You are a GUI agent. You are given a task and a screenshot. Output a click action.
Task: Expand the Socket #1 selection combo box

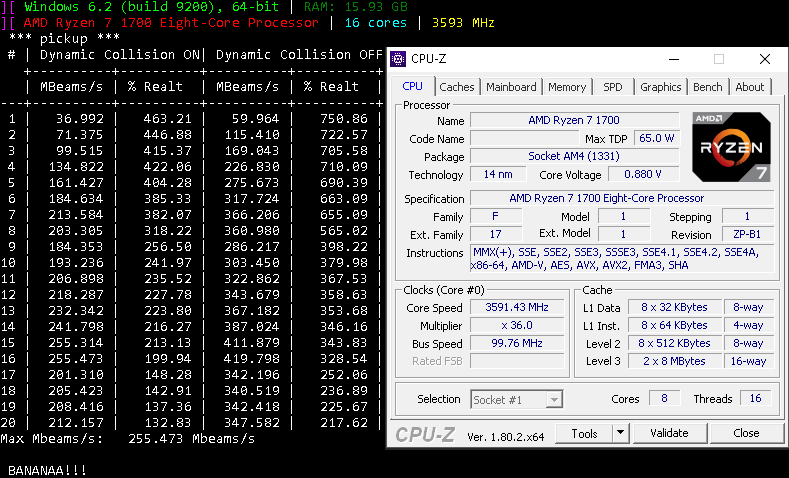(517, 400)
